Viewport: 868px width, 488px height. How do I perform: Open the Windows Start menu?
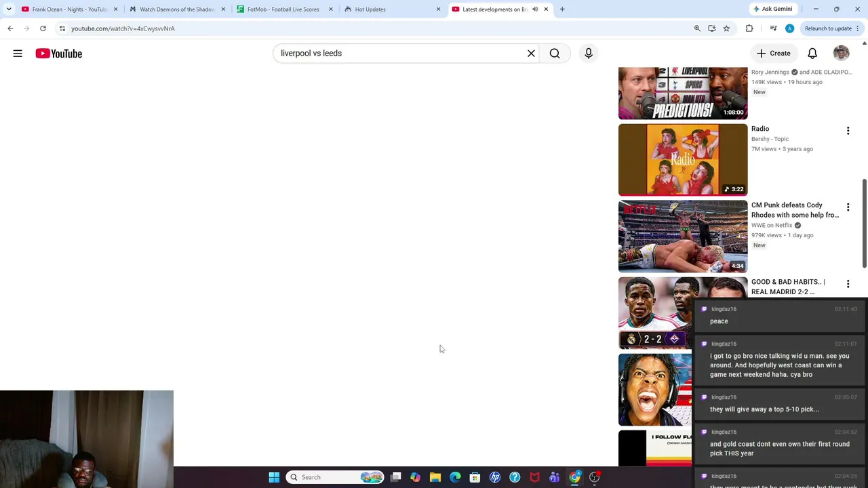tap(274, 477)
